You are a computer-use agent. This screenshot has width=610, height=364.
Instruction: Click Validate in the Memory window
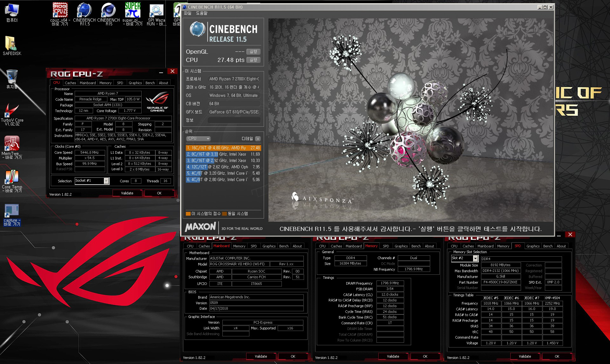coord(393,356)
